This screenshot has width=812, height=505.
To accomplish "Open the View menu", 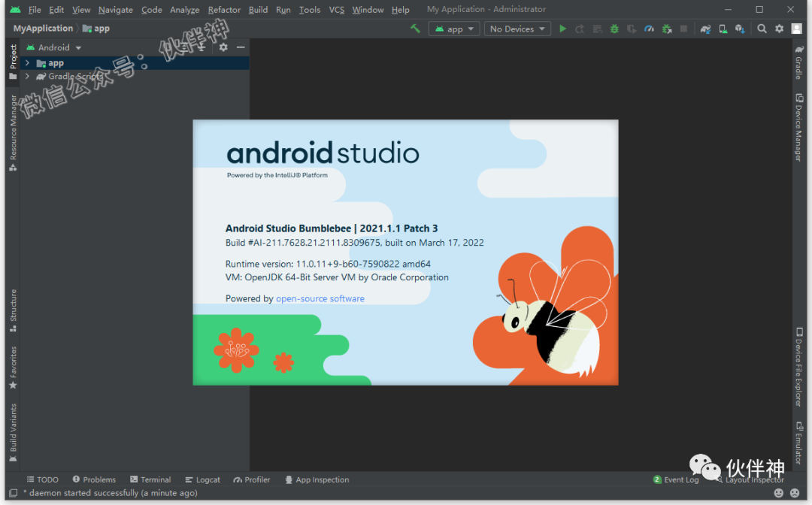I will tap(81, 9).
